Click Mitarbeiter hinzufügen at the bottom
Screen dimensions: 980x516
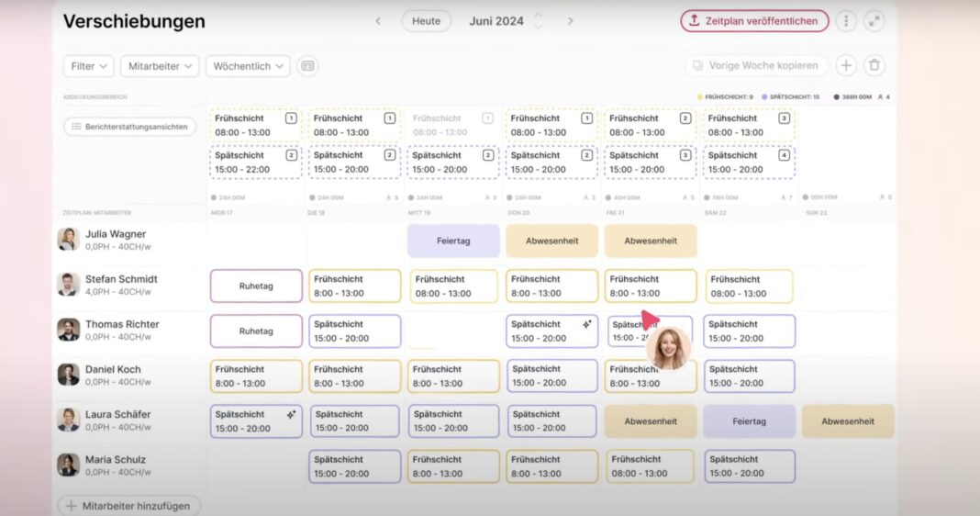(x=129, y=506)
